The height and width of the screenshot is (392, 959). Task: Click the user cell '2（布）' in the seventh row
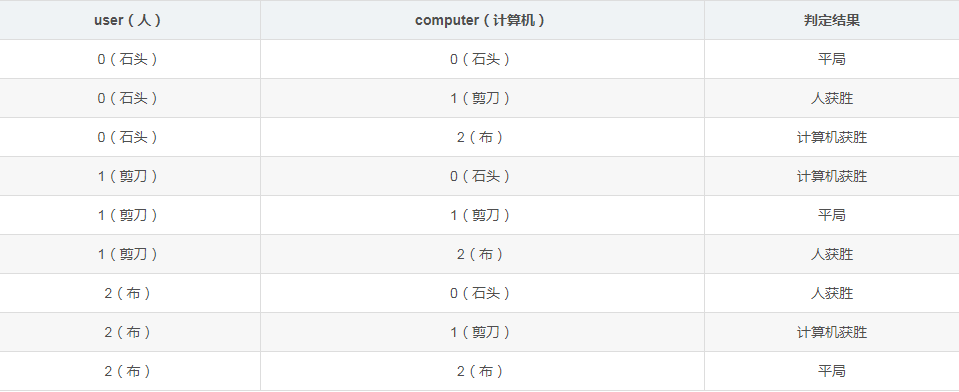pos(130,294)
